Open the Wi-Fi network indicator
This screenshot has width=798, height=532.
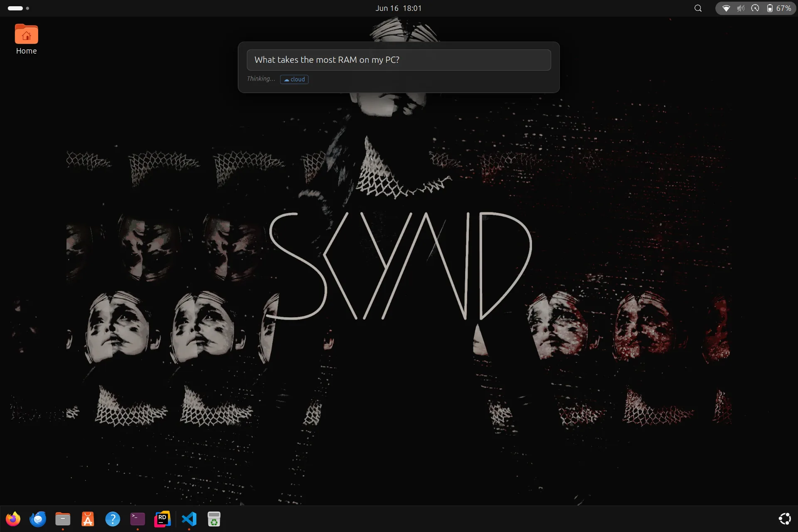[726, 8]
